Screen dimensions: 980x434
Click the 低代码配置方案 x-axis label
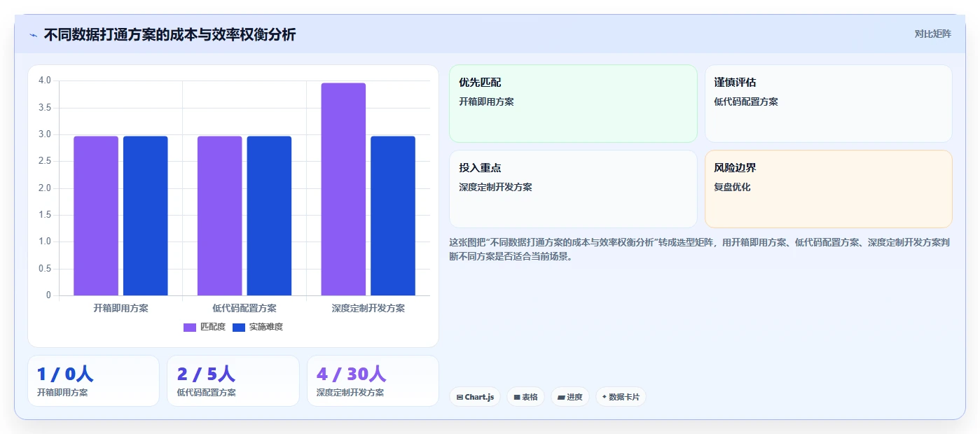(244, 308)
